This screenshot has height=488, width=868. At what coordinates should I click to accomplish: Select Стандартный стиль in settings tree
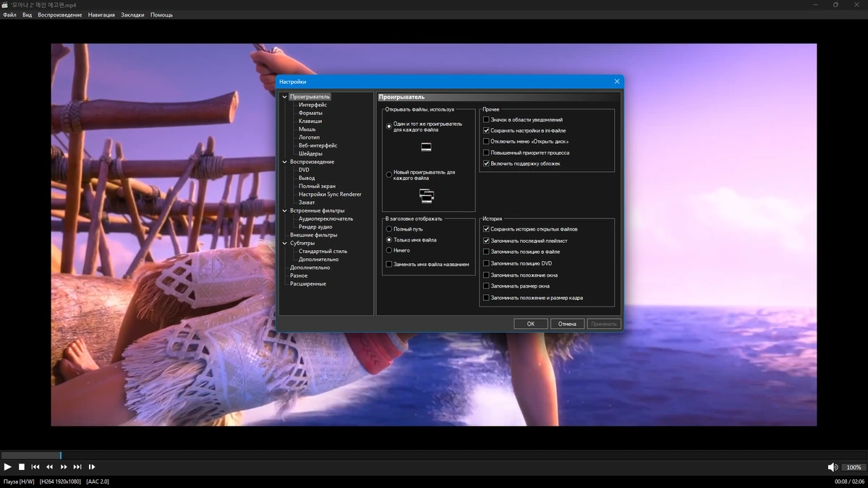click(x=323, y=251)
